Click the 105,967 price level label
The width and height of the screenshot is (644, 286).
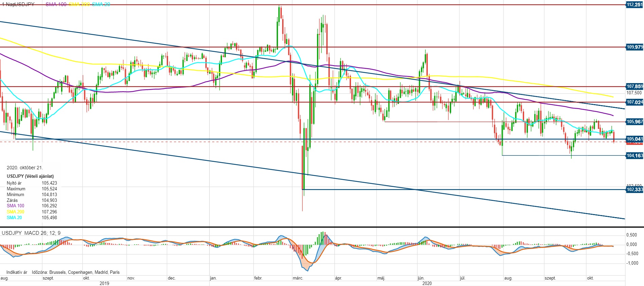634,122
